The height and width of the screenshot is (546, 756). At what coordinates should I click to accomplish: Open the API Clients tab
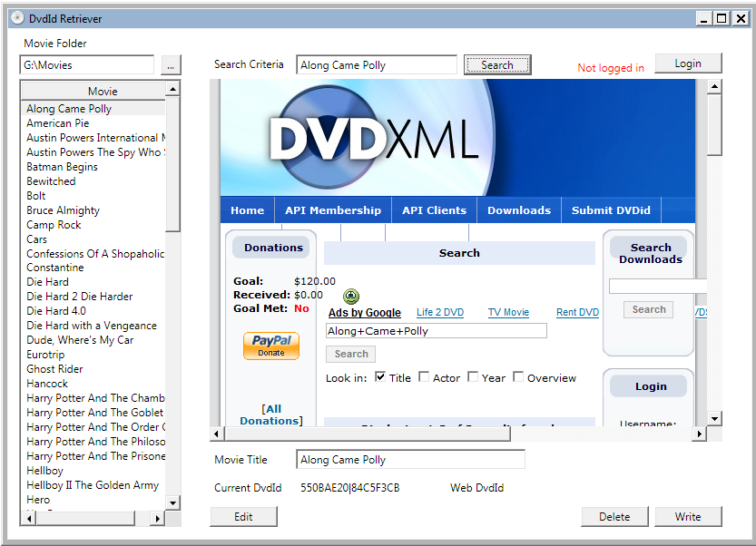point(434,210)
